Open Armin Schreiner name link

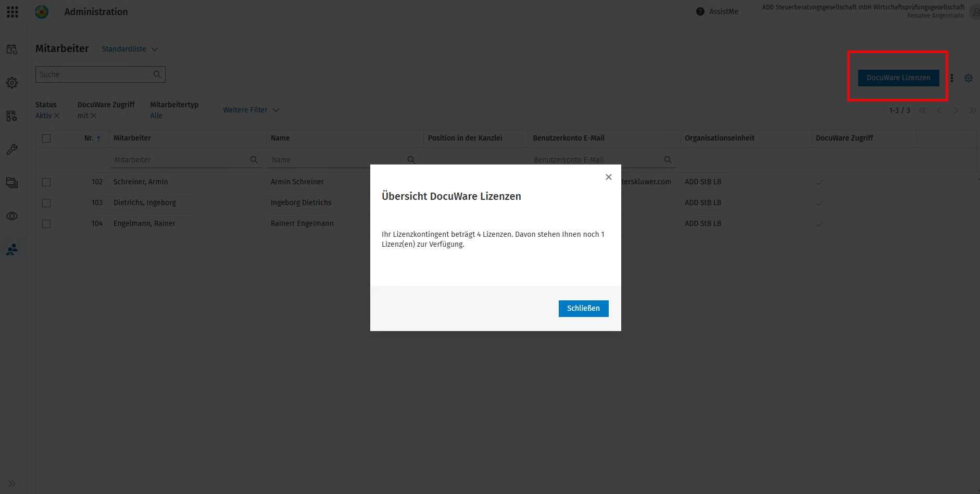point(297,182)
